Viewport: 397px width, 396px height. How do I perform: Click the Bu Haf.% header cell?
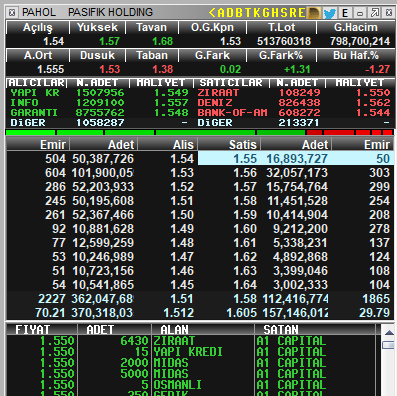pyautogui.click(x=356, y=55)
